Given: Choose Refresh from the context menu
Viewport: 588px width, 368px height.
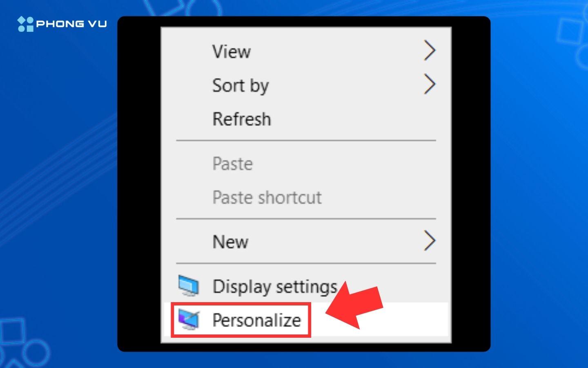Looking at the screenshot, I should point(306,119).
